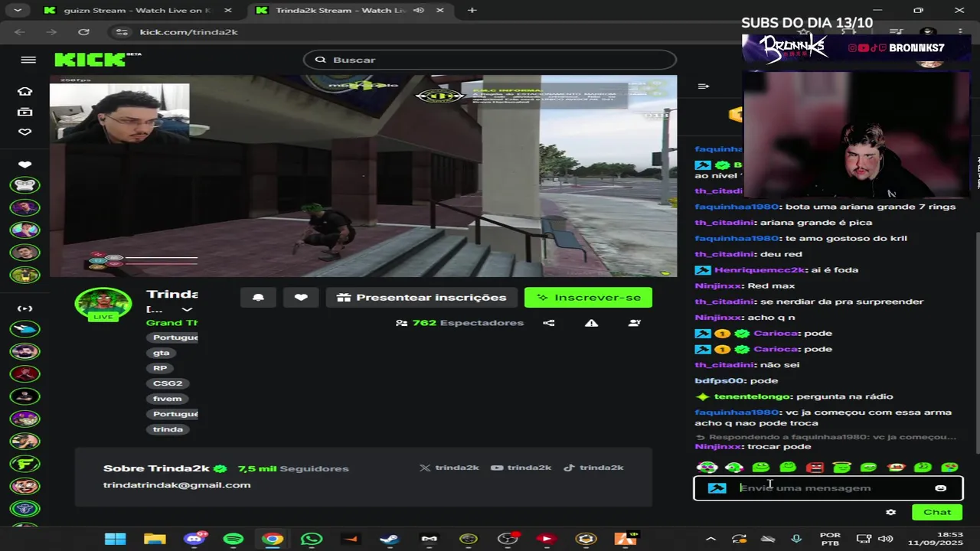Image resolution: width=980 pixels, height=551 pixels.
Task: Select the RP tag
Action: [x=160, y=368]
